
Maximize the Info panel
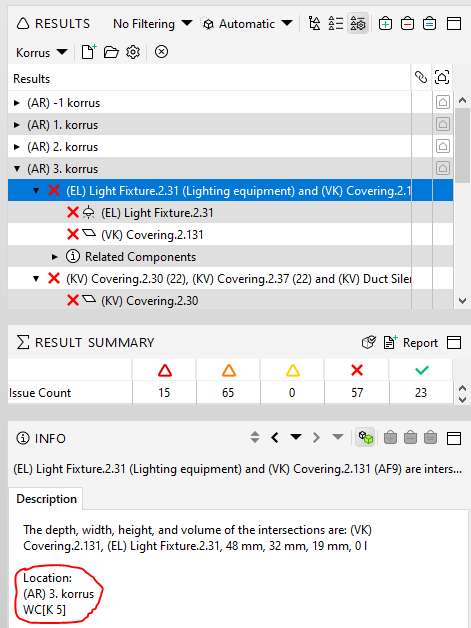(454, 438)
